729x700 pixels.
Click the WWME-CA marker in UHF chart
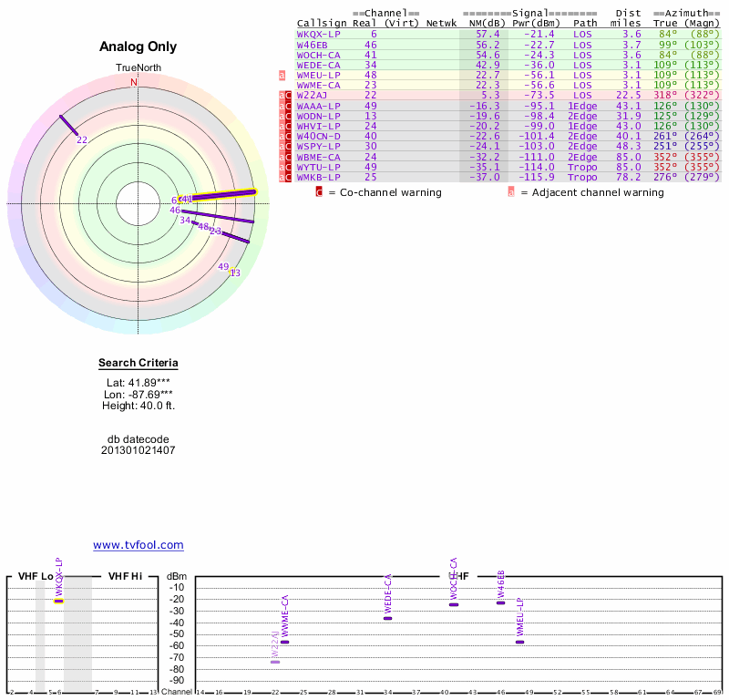285,642
